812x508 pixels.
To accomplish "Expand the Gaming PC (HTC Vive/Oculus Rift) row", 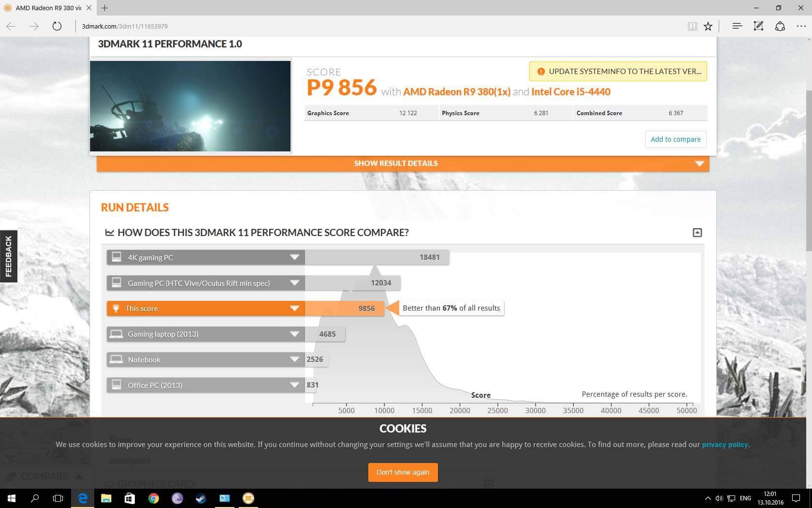I will pos(205,283).
